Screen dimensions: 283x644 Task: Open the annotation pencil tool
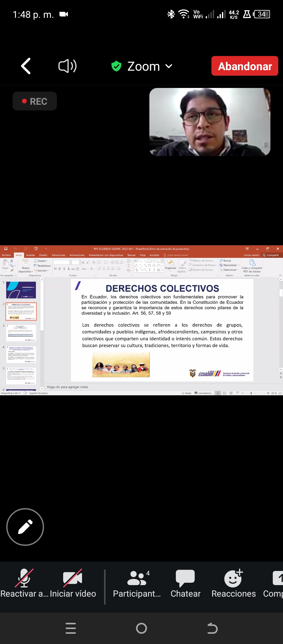(25, 527)
